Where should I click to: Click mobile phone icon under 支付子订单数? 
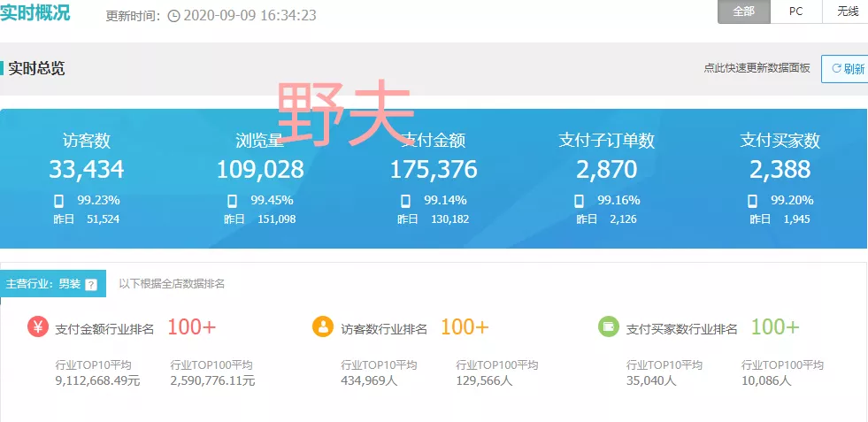pyautogui.click(x=580, y=201)
